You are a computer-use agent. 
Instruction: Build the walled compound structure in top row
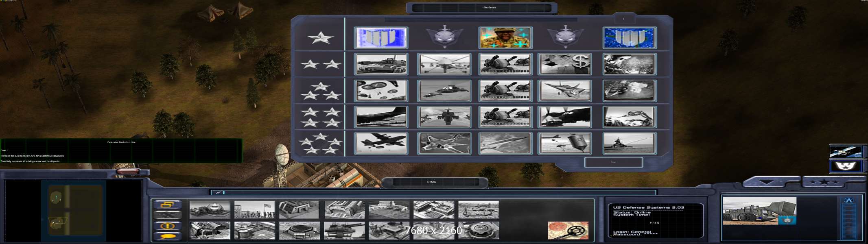click(x=479, y=210)
